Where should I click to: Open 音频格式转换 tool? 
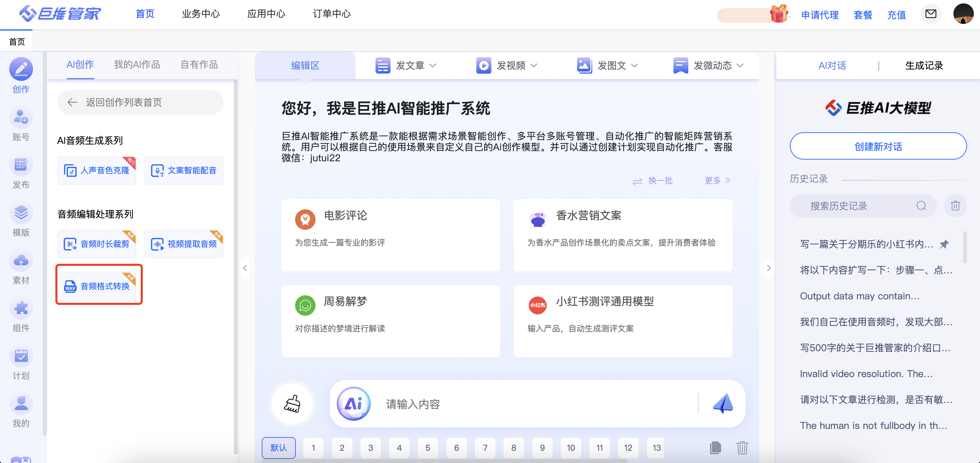[97, 286]
